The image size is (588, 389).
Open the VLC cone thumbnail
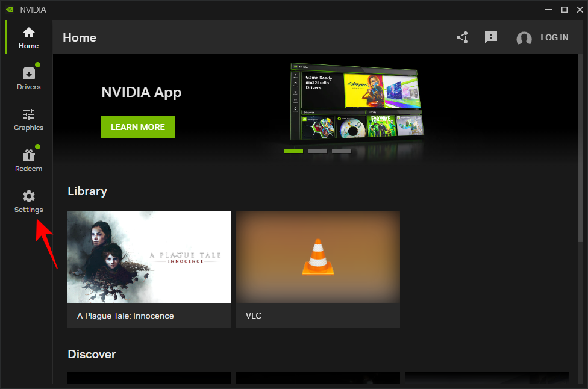[318, 258]
